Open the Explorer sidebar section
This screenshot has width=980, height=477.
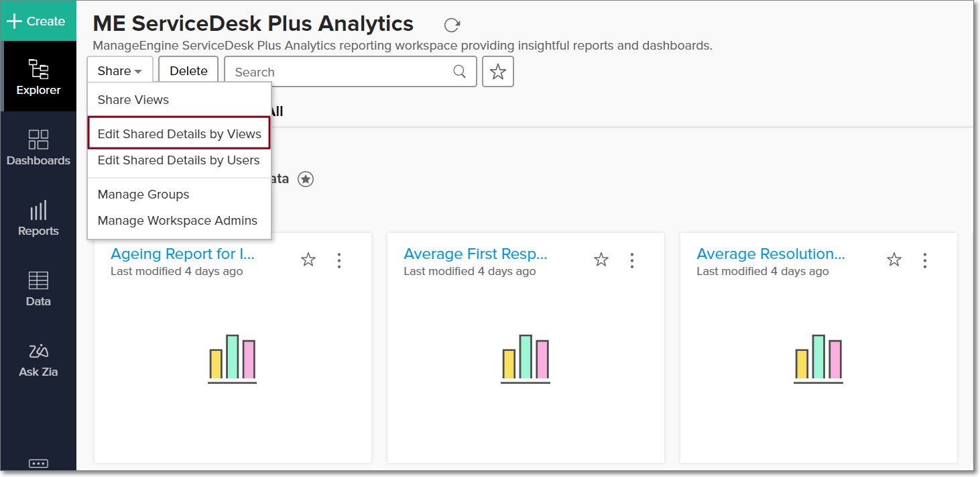(x=38, y=76)
